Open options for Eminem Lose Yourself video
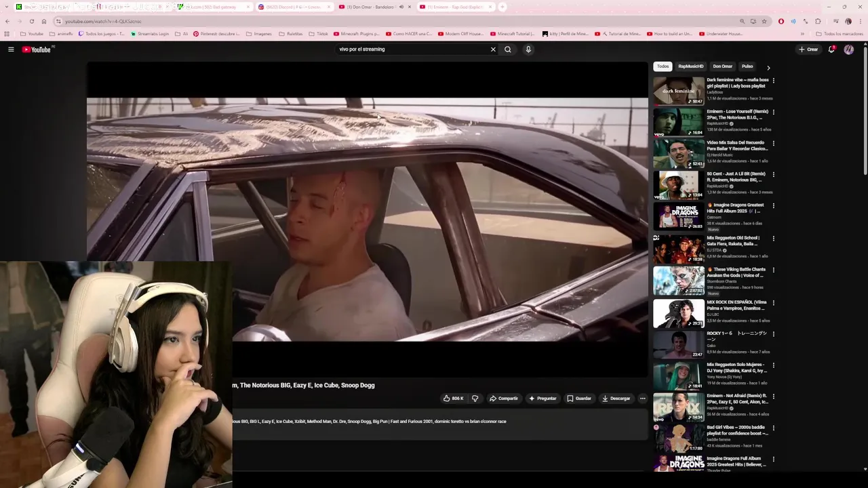 pos(774,112)
